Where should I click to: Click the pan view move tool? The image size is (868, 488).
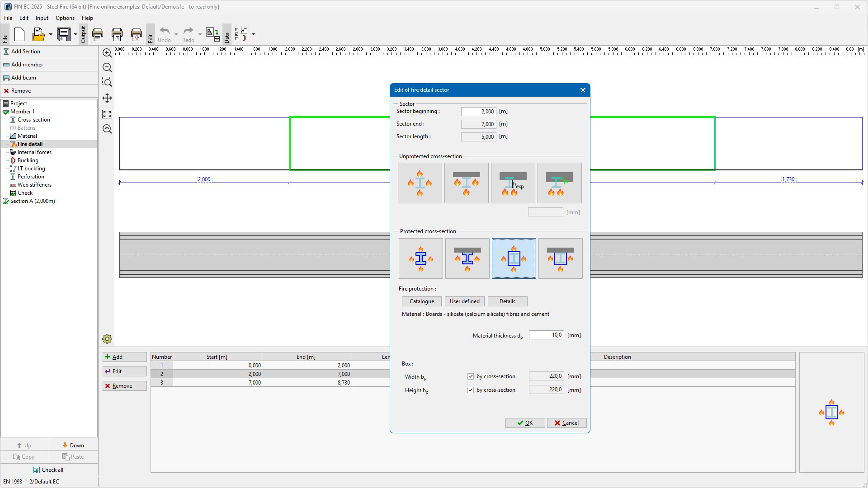click(x=107, y=98)
